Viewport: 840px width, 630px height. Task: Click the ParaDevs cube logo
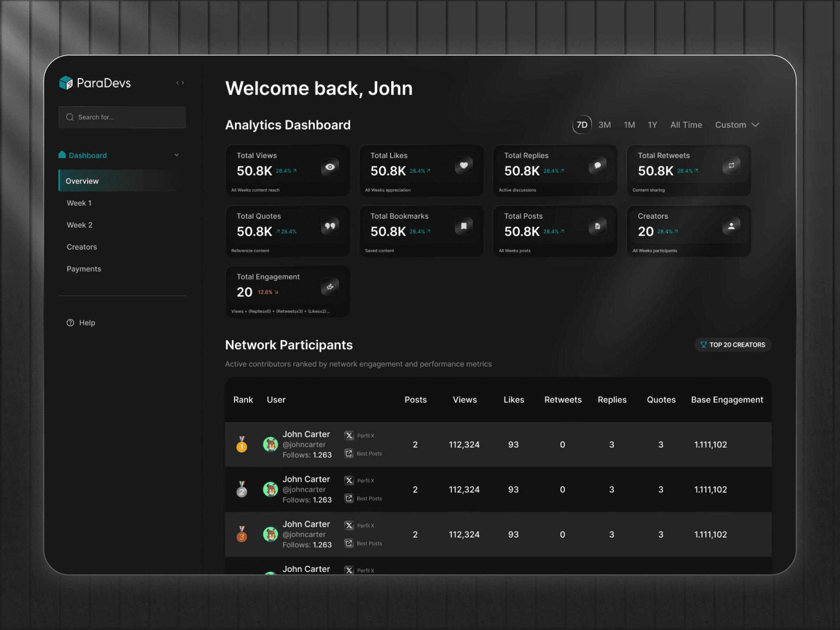coord(66,83)
